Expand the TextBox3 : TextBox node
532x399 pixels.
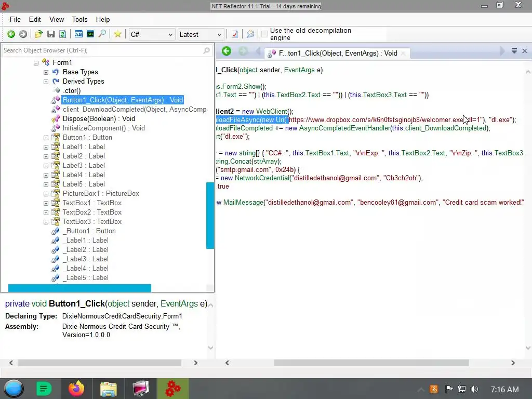pyautogui.click(x=46, y=222)
